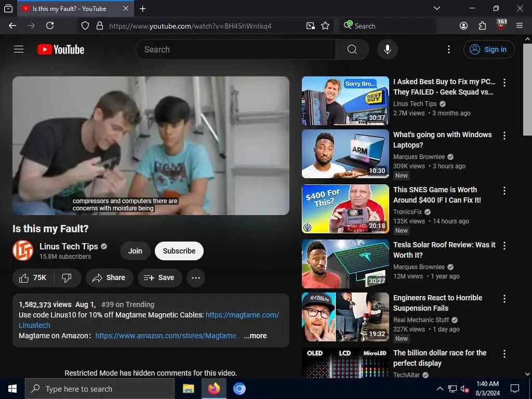Open File Explorer from the taskbar
Viewport: 532px width, 399px height.
pyautogui.click(x=188, y=389)
